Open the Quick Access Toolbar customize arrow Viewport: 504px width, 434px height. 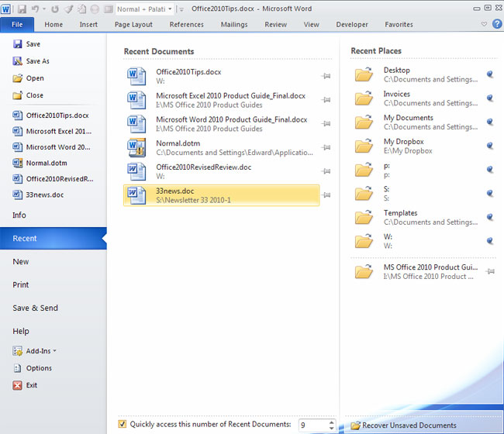tap(181, 9)
